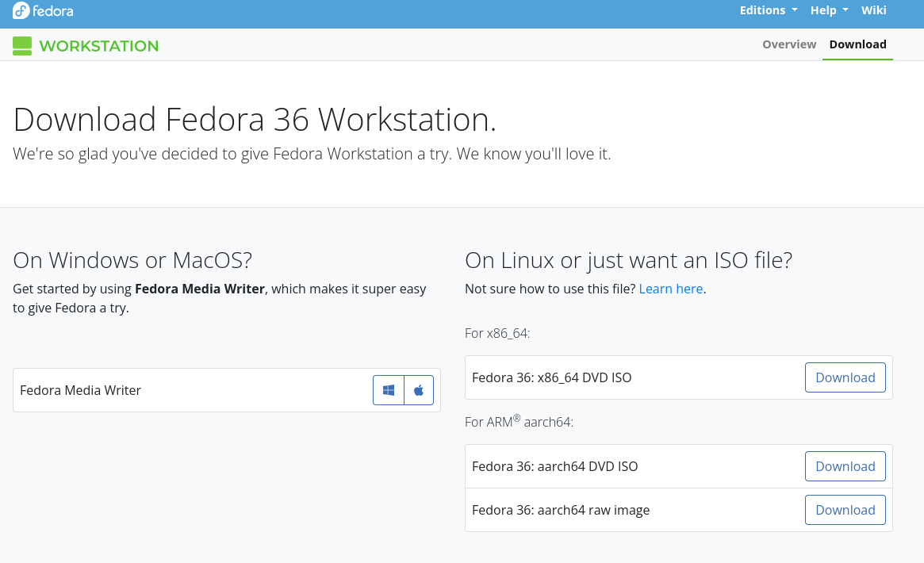Click the WORKSTATION title link
Screen dimensions: 924x563
tap(99, 46)
